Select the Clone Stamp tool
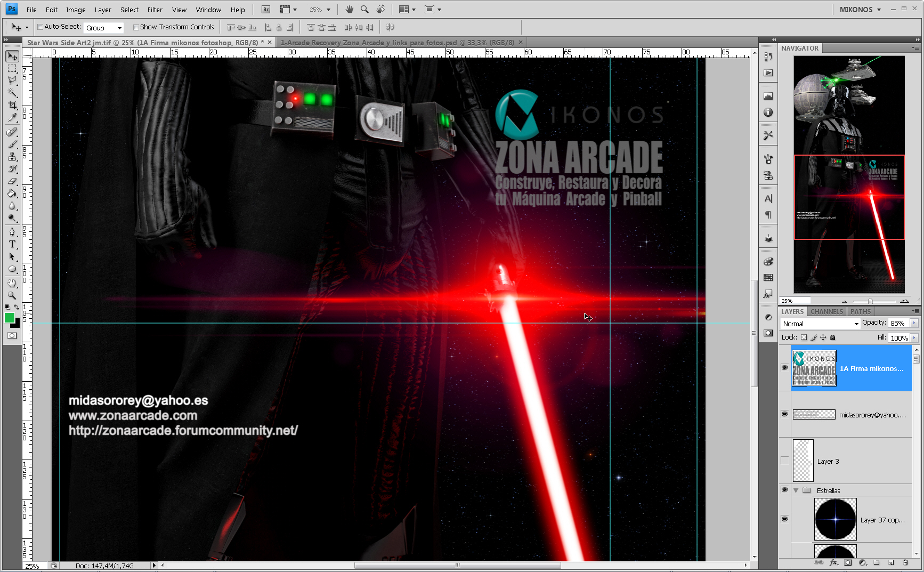Viewport: 924px width, 572px height. pyautogui.click(x=12, y=156)
